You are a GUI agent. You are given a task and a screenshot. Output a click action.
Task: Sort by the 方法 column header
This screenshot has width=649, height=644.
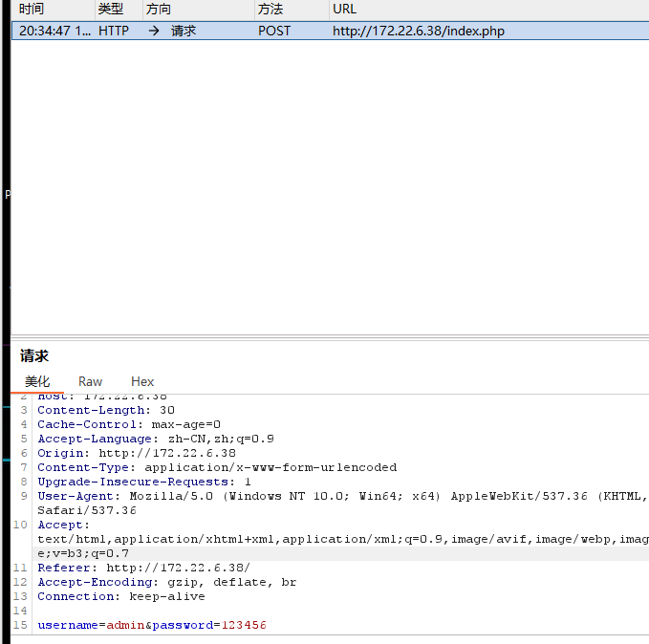tap(270, 9)
